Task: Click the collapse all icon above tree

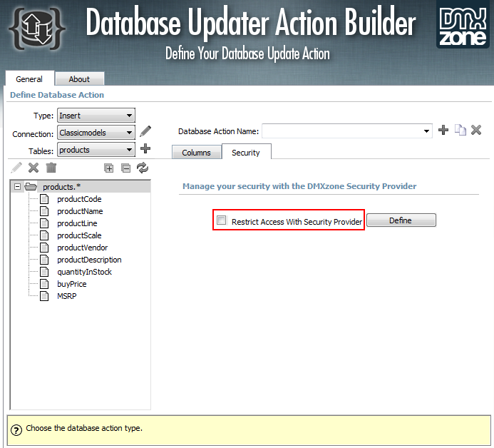Action: 125,168
